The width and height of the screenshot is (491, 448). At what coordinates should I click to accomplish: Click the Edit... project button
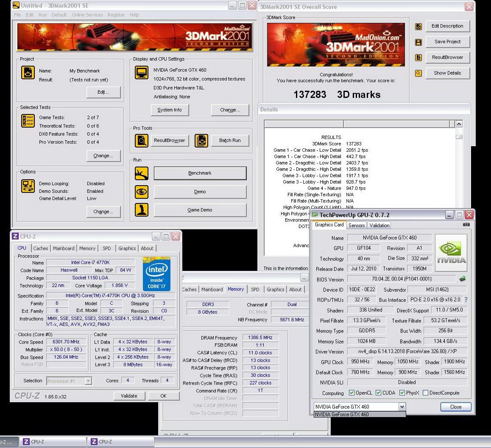(x=103, y=92)
